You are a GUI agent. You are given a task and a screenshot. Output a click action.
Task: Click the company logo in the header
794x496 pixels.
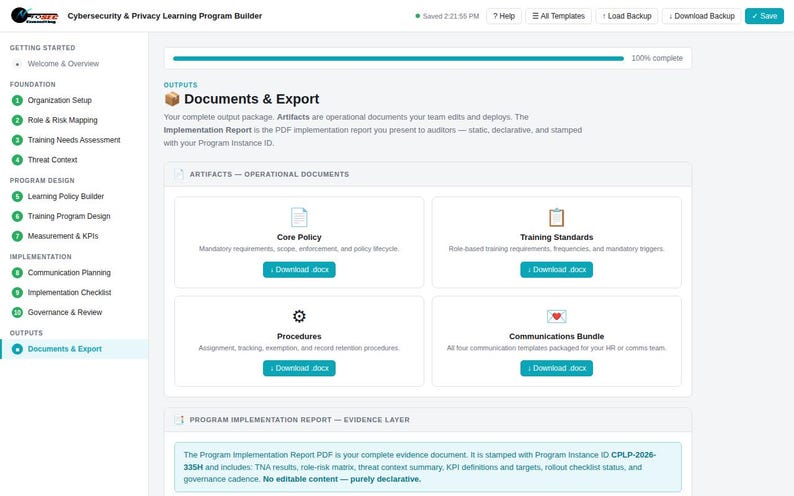pos(34,16)
